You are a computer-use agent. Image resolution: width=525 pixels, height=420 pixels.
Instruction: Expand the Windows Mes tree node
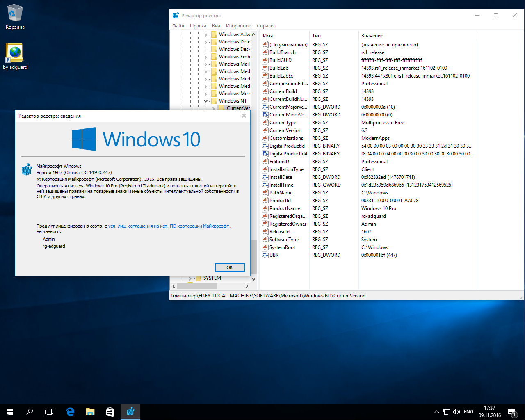click(x=205, y=94)
